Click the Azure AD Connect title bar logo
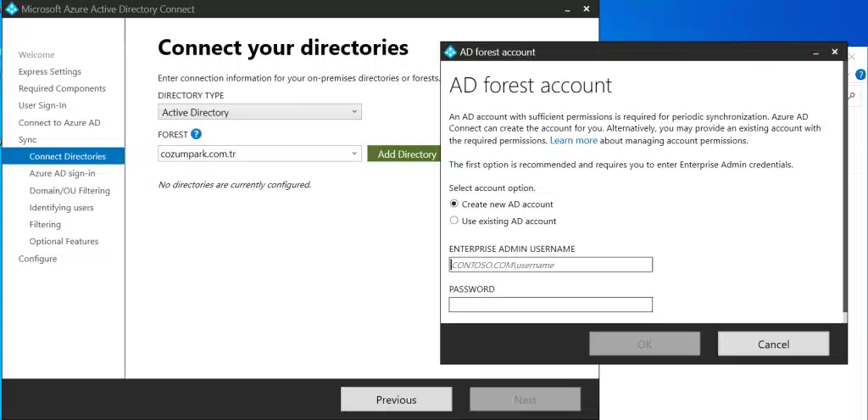868x420 pixels. (11, 9)
